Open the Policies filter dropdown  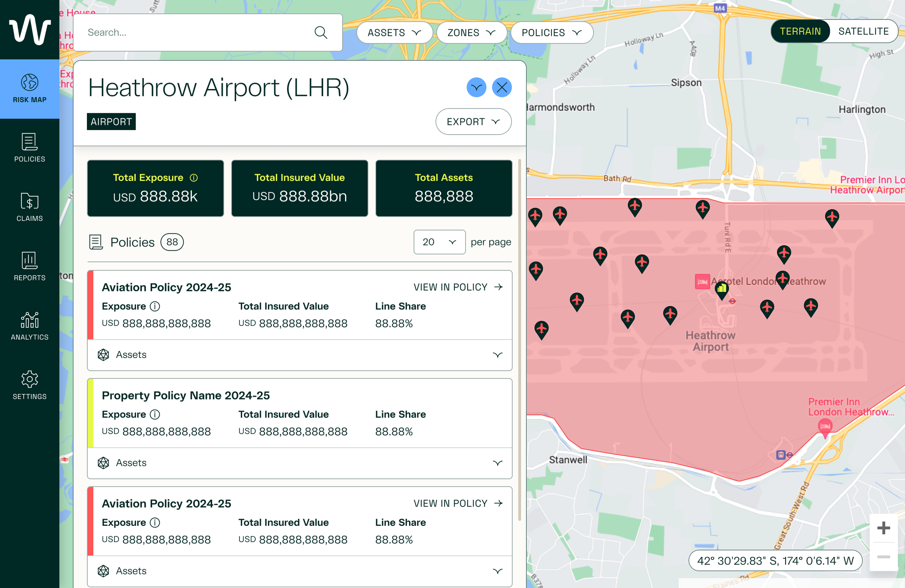click(552, 33)
